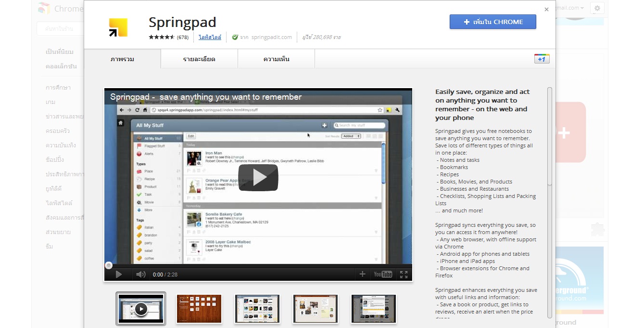Toggle fullscreen on the video player

pyautogui.click(x=404, y=275)
